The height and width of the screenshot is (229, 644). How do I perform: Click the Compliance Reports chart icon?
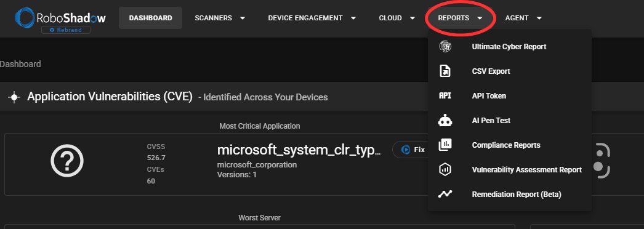[x=445, y=145]
